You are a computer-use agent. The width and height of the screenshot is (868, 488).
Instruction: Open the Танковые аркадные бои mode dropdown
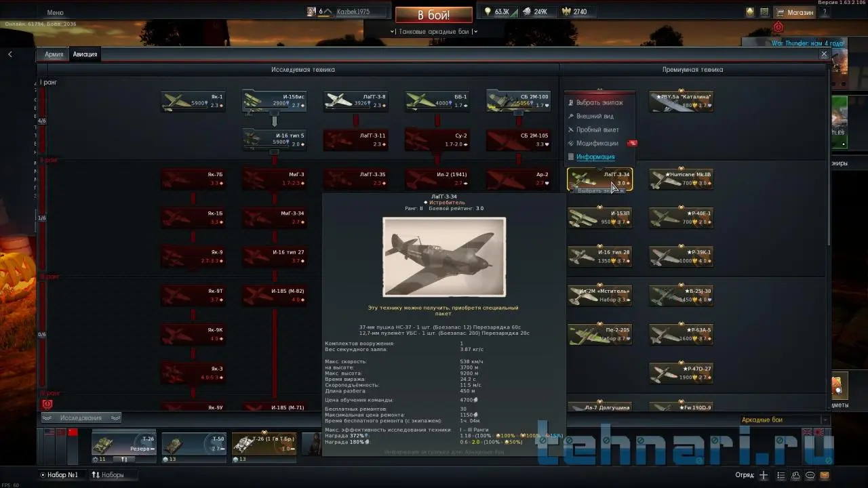pyautogui.click(x=434, y=31)
